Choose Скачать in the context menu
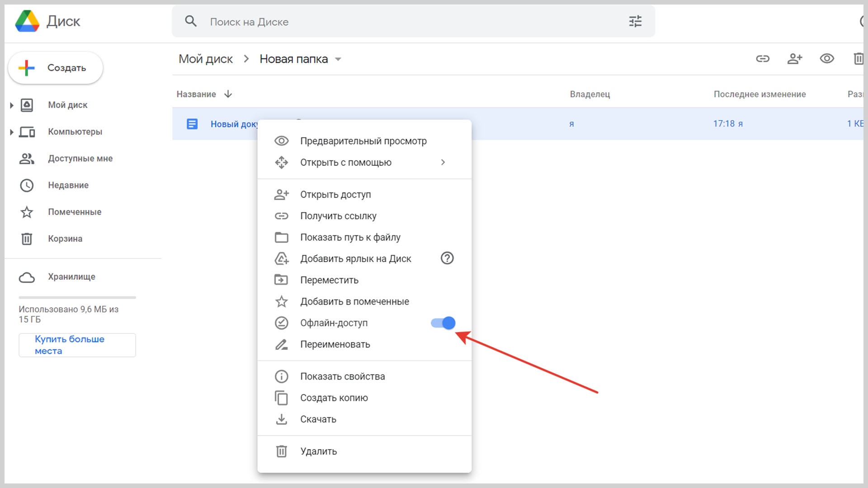The width and height of the screenshot is (868, 488). tap(318, 419)
